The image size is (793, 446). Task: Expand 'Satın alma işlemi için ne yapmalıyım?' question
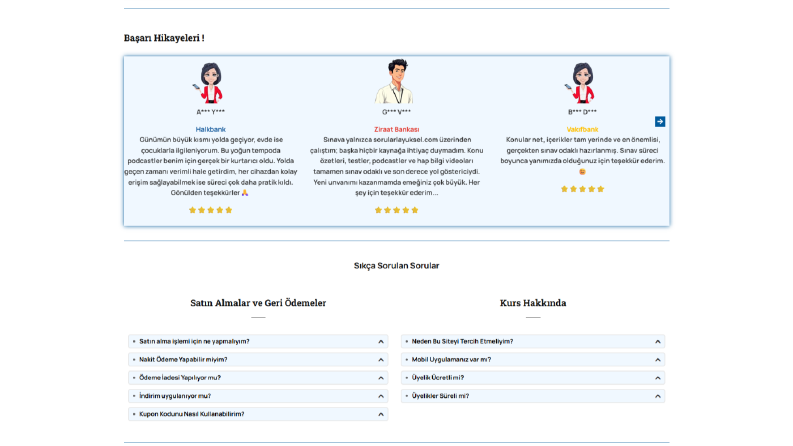(x=258, y=341)
